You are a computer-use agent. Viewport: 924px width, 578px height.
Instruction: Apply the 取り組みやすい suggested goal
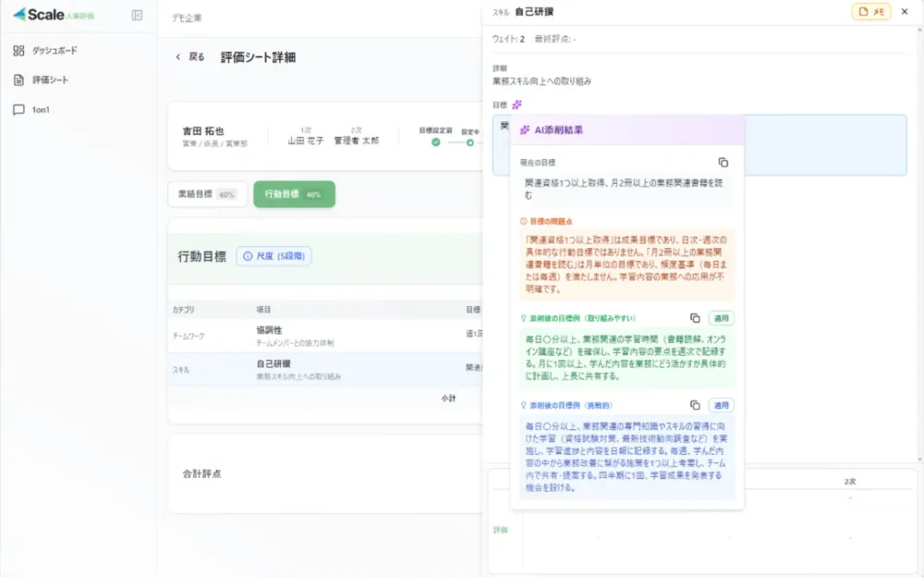[x=722, y=318]
